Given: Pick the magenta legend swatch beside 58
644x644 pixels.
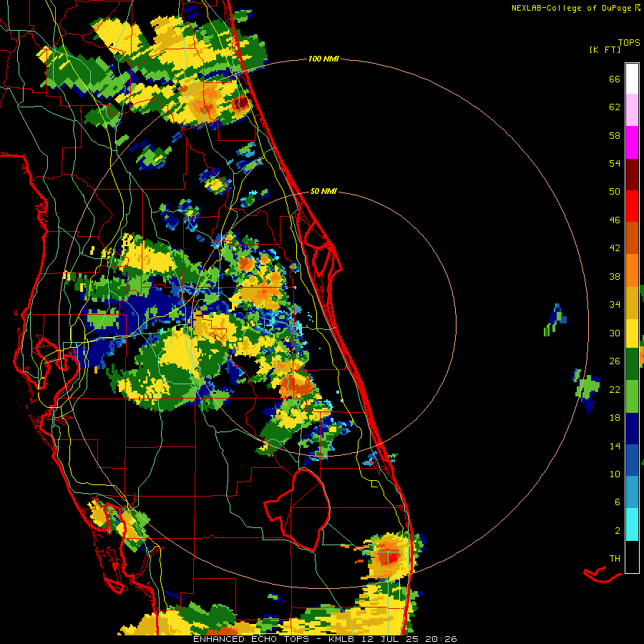Looking at the screenshot, I should point(632,142).
